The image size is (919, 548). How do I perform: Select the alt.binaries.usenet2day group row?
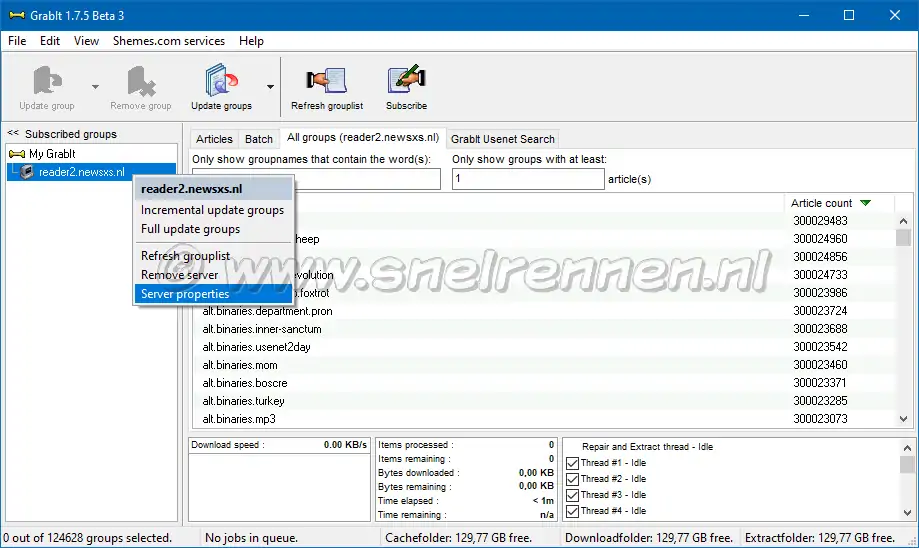tap(544, 347)
